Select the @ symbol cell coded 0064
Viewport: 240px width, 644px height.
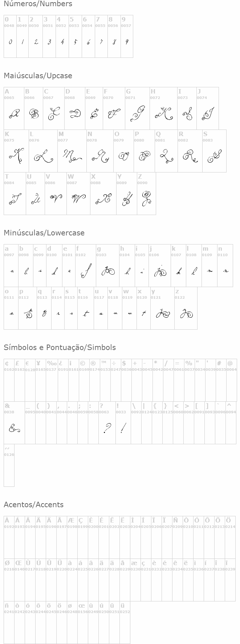[231, 380]
